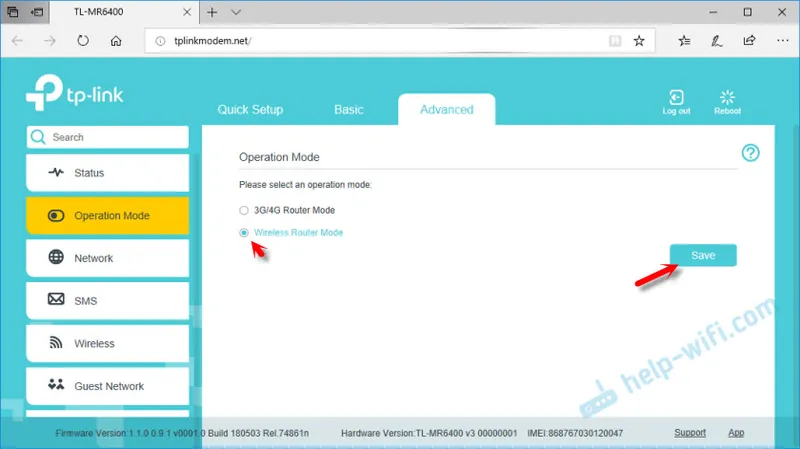Select Wireless Router Mode radio button

pyautogui.click(x=244, y=233)
